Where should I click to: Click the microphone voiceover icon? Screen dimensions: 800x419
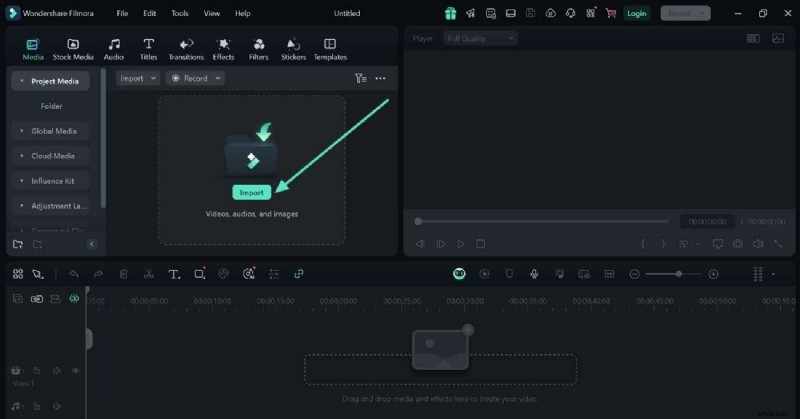[x=534, y=274]
